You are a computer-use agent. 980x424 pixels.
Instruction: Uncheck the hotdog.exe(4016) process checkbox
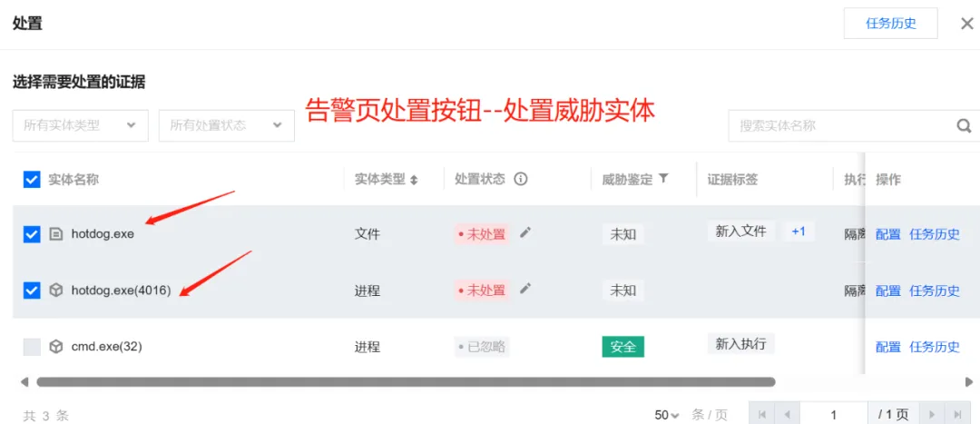[x=32, y=291]
